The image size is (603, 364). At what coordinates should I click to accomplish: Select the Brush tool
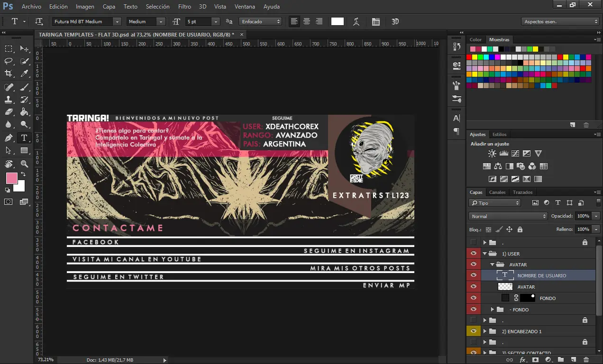(24, 87)
